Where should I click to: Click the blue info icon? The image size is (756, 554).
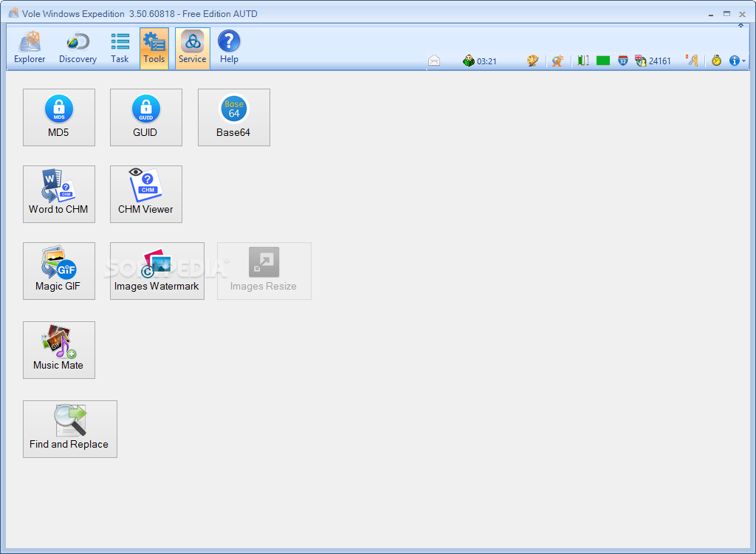(735, 61)
